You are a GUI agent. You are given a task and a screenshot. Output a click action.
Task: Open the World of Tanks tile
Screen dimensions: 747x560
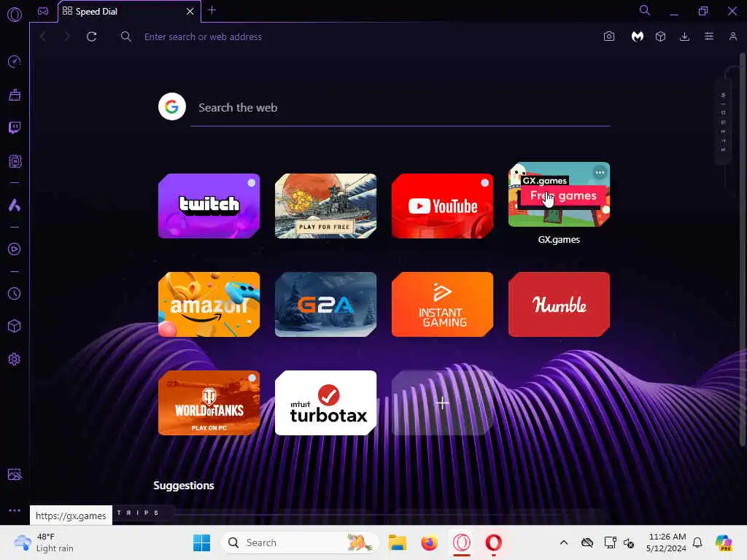click(x=209, y=402)
